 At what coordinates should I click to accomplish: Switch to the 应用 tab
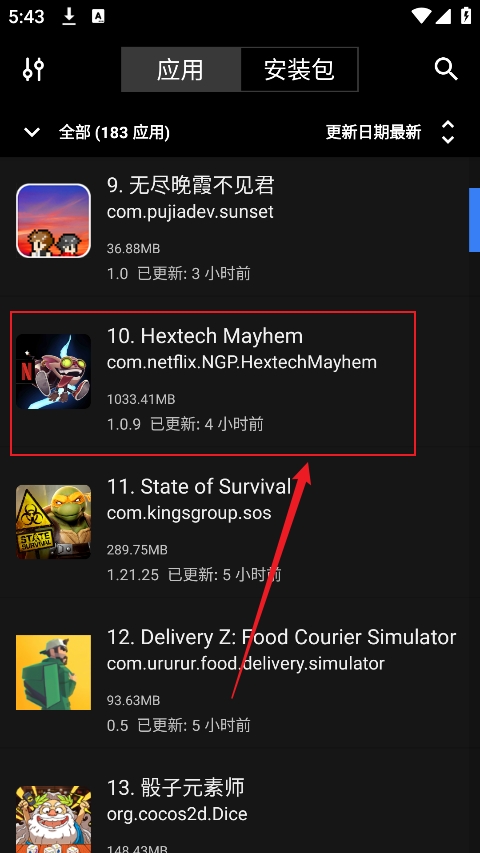coord(181,70)
